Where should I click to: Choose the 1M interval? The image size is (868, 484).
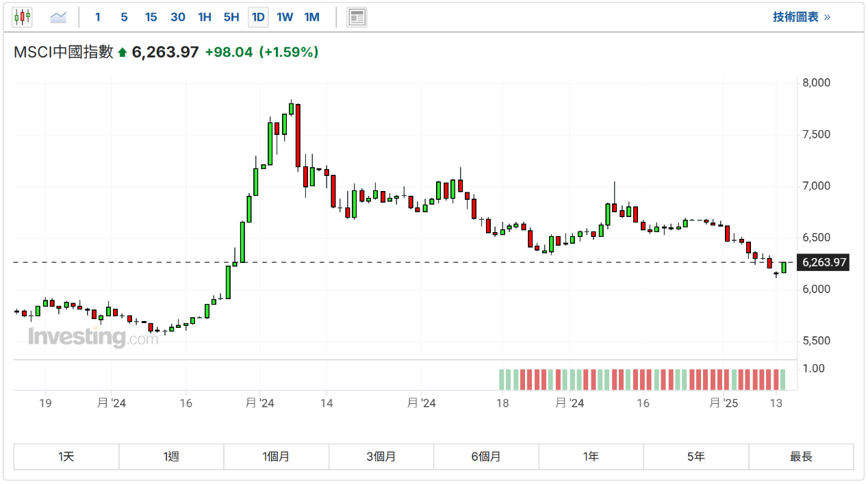tap(311, 17)
